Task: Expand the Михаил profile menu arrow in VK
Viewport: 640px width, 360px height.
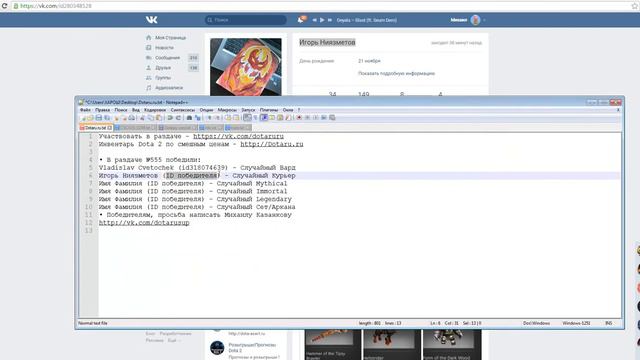Action: (x=484, y=20)
